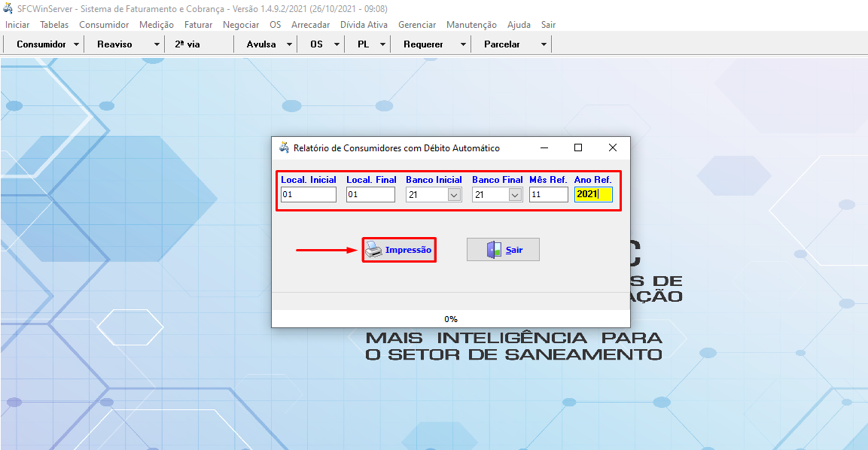Select the printer icon on the Impressão button
Screen dimensions: 868x450
tap(373, 249)
